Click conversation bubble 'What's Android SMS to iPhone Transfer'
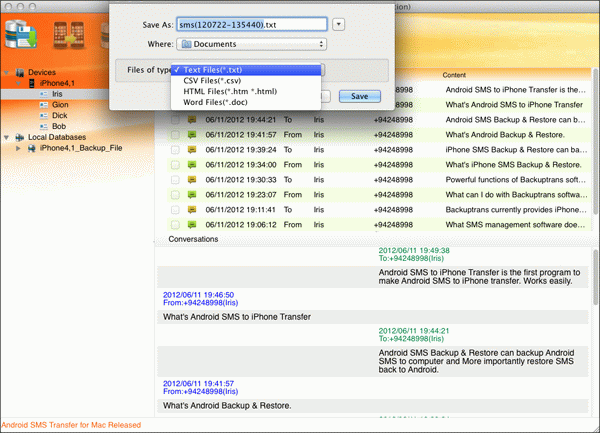The width and height of the screenshot is (600, 433). point(372,317)
